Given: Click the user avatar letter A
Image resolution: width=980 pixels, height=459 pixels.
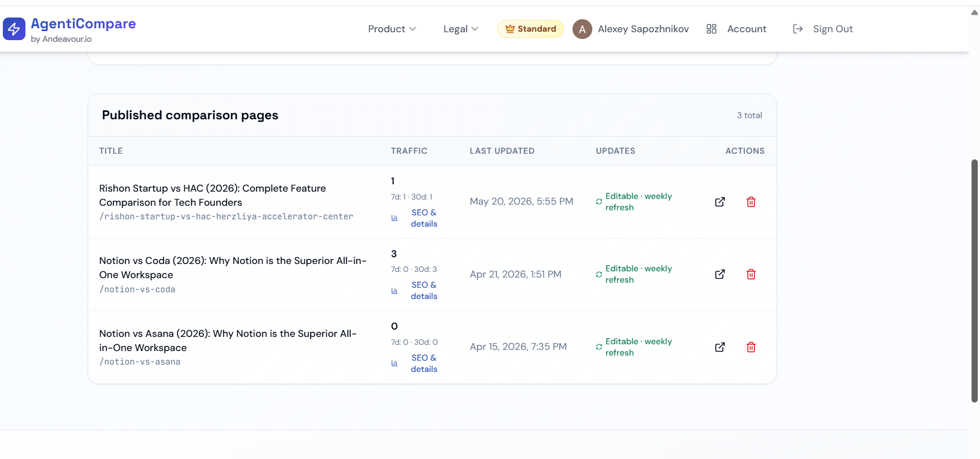Looking at the screenshot, I should point(582,29).
